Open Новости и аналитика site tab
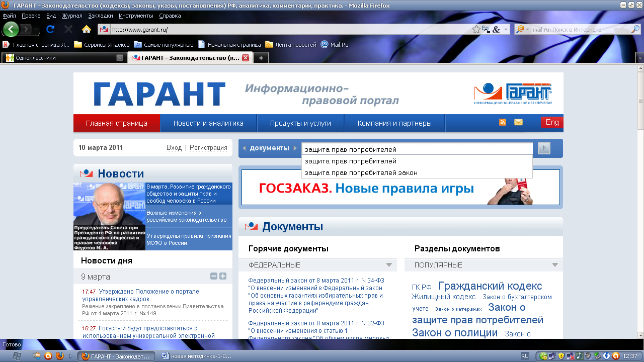 tap(208, 123)
